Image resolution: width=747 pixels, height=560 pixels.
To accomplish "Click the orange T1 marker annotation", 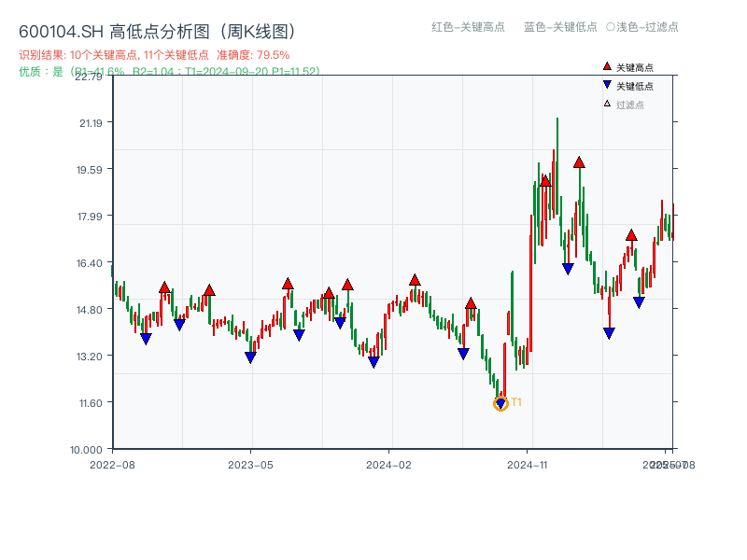I will pyautogui.click(x=514, y=401).
